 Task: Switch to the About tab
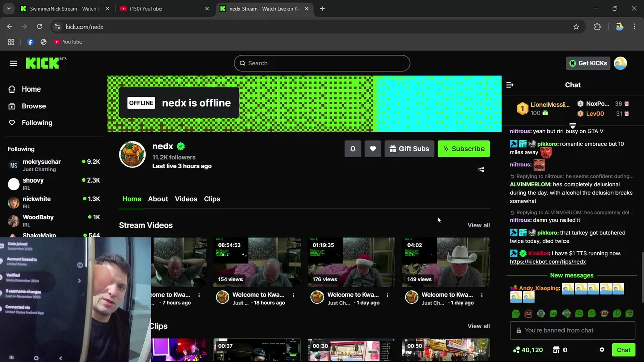pyautogui.click(x=158, y=199)
